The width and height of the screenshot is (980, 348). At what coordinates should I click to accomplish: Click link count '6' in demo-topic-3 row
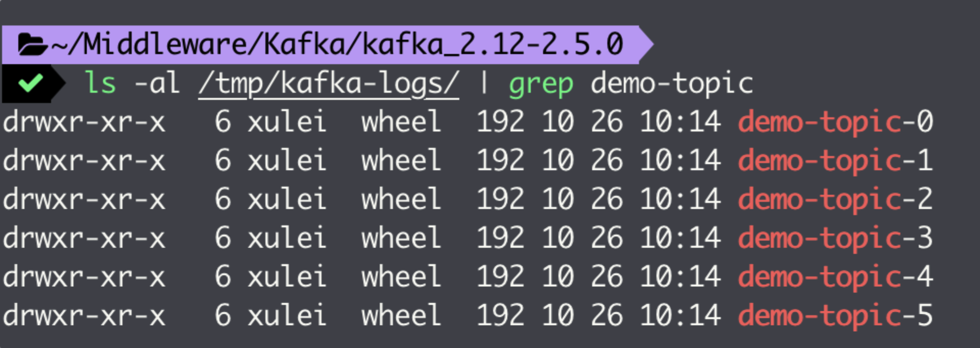tap(223, 238)
